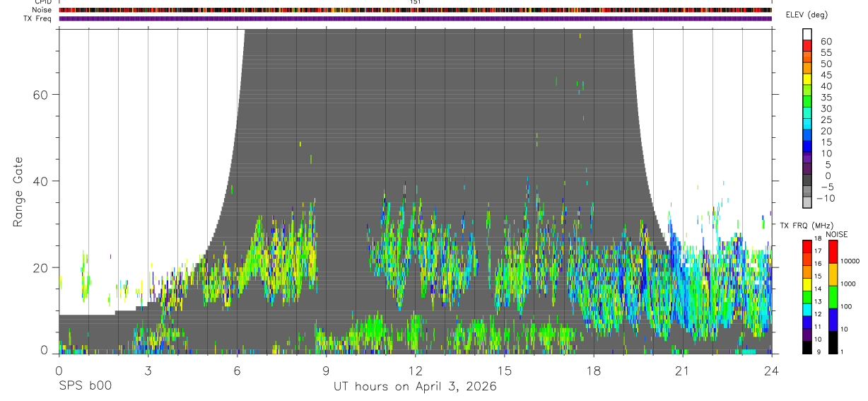The width and height of the screenshot is (868, 401).
Task: Click the '11' label on TX FRQ legend
Action: pyautogui.click(x=816, y=327)
